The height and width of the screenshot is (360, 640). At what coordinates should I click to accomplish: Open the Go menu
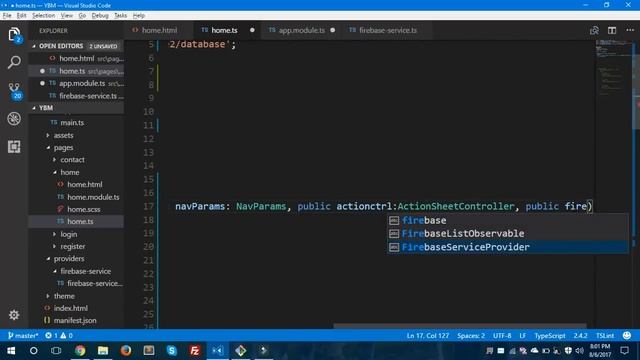pyautogui.click(x=82, y=16)
